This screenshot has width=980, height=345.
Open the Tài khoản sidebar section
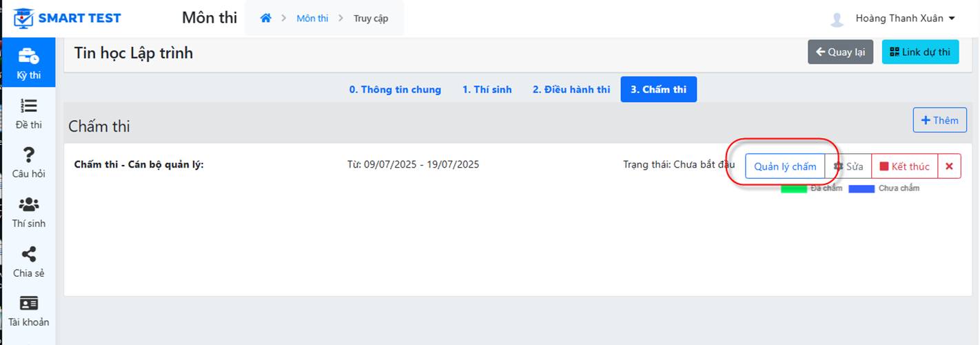(x=28, y=311)
